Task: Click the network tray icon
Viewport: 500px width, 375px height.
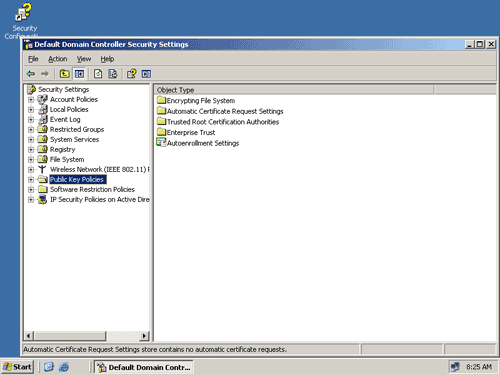Action: [x=455, y=367]
